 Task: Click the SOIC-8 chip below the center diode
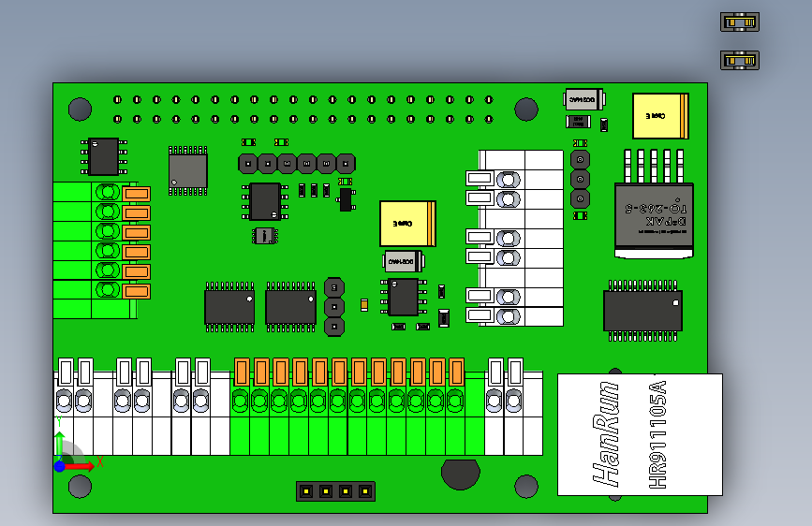click(x=404, y=298)
